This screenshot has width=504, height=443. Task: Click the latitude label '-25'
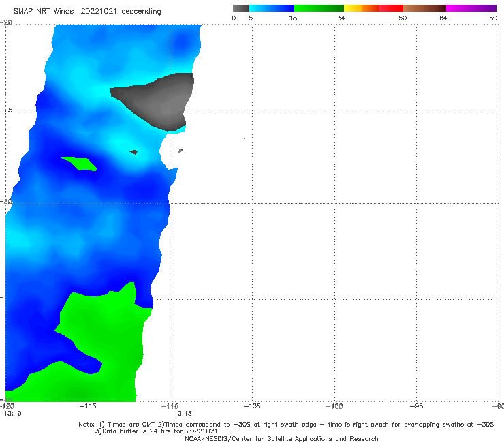(x=6, y=110)
